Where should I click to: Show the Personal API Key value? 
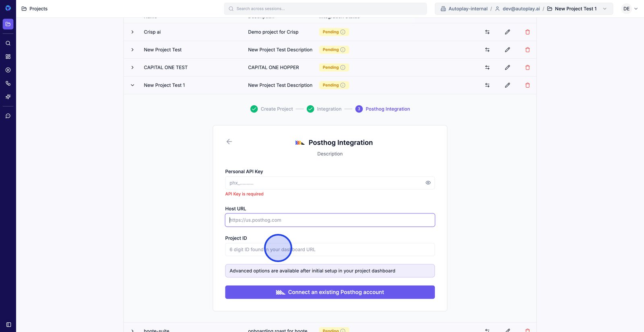pyautogui.click(x=428, y=183)
